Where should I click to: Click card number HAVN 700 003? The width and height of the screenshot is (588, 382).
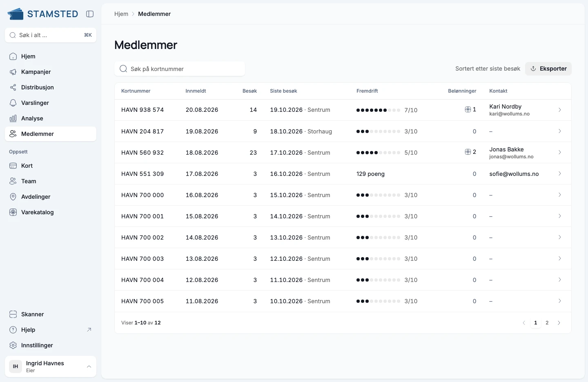[x=143, y=259]
